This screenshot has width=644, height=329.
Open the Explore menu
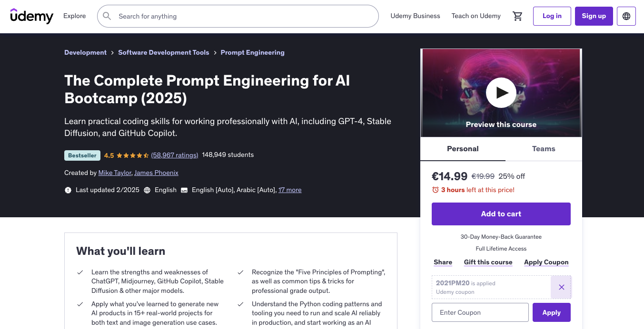74,16
